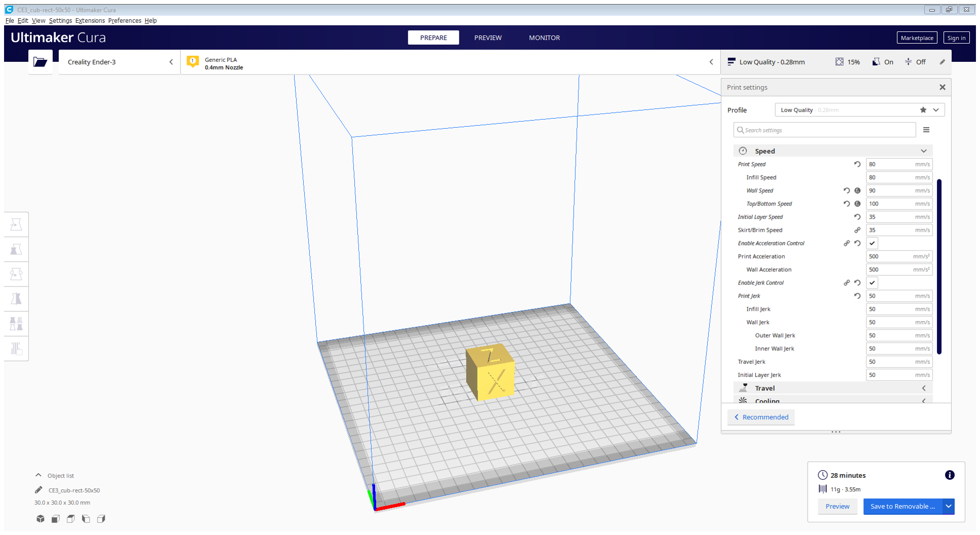Viewport: 980px width, 535px height.
Task: Click the Infill Speed value field
Action: coord(899,177)
